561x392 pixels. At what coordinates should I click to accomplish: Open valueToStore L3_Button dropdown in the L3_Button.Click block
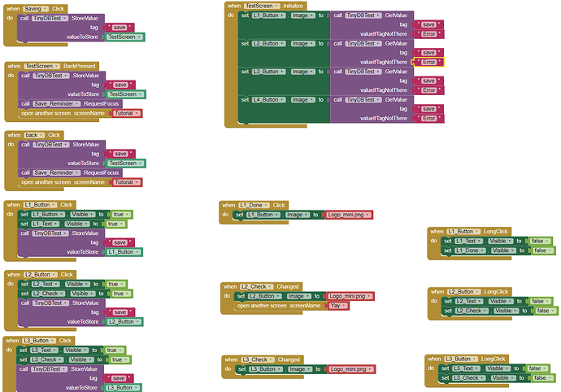click(x=123, y=388)
